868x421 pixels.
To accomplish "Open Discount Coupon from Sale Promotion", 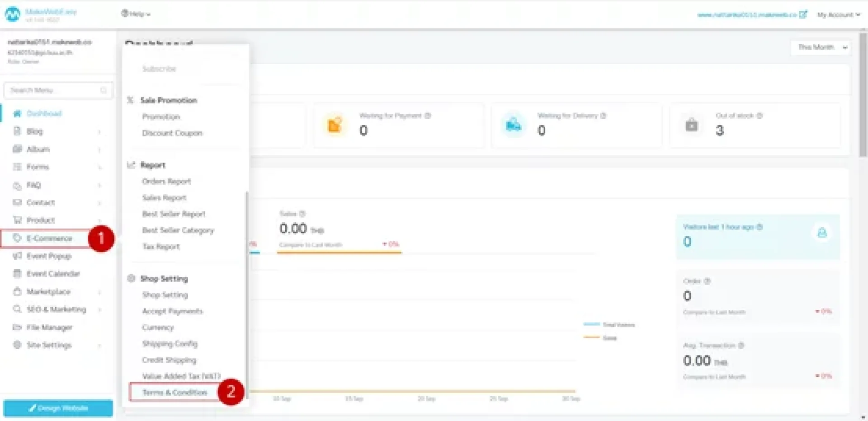I will pyautogui.click(x=172, y=133).
